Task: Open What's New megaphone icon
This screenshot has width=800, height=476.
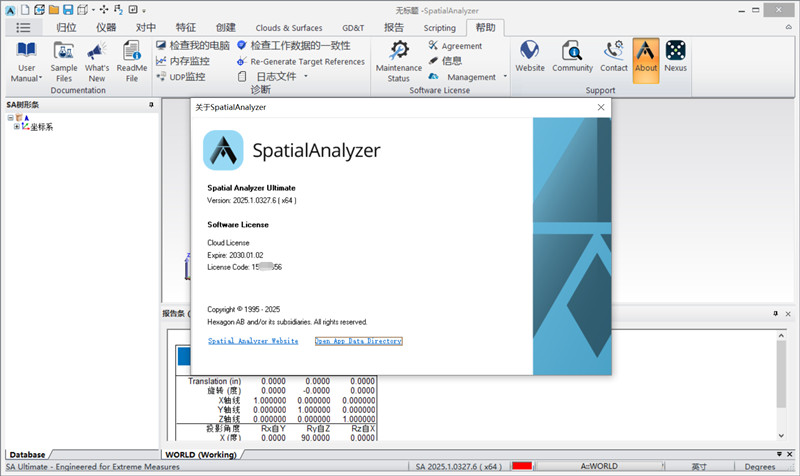Action: point(96,51)
